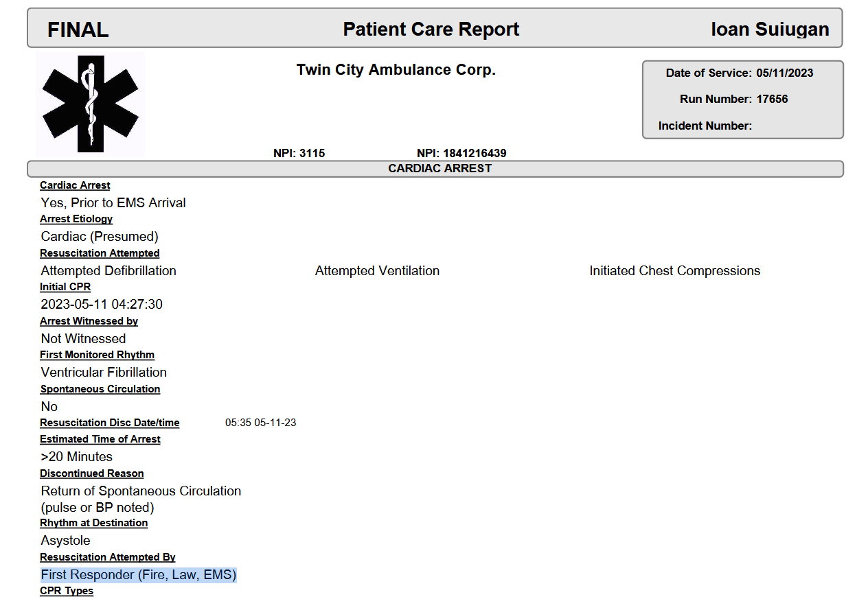Screen dimensions: 868x599
Task: Click the Initial CPR timestamp 2023-05-11 04:27:30
Action: point(102,305)
